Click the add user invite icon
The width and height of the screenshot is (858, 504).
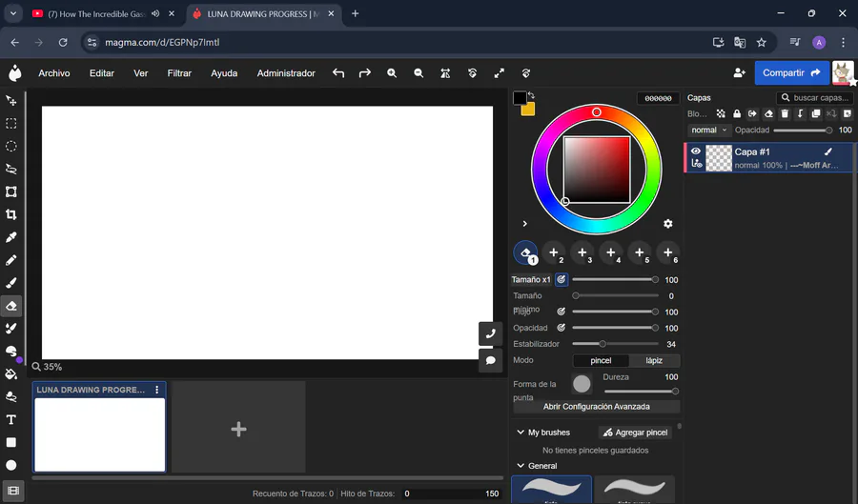point(739,72)
